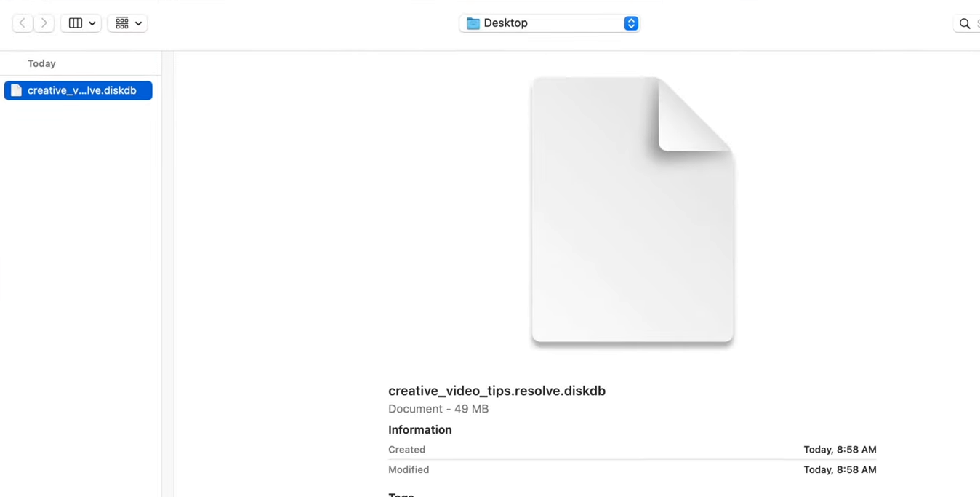Viewport: 980px width, 497px height.
Task: Open search with the magnifying glass
Action: tap(965, 24)
